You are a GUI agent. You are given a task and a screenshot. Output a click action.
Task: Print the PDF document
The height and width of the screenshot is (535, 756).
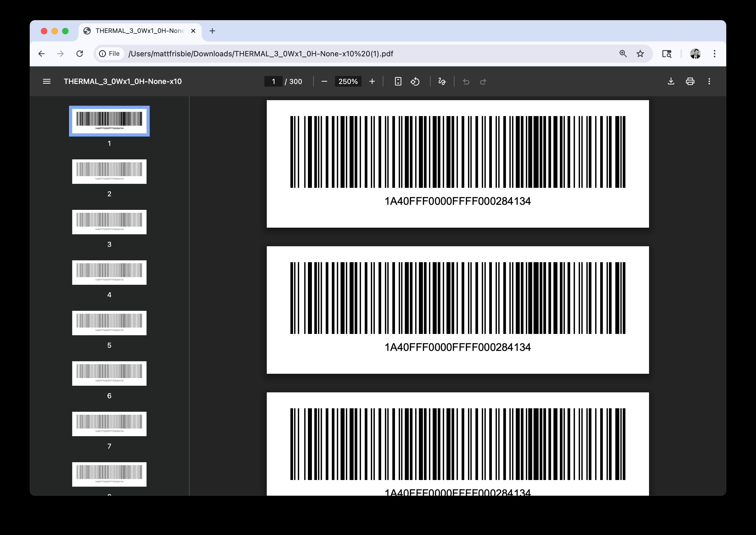pos(690,81)
